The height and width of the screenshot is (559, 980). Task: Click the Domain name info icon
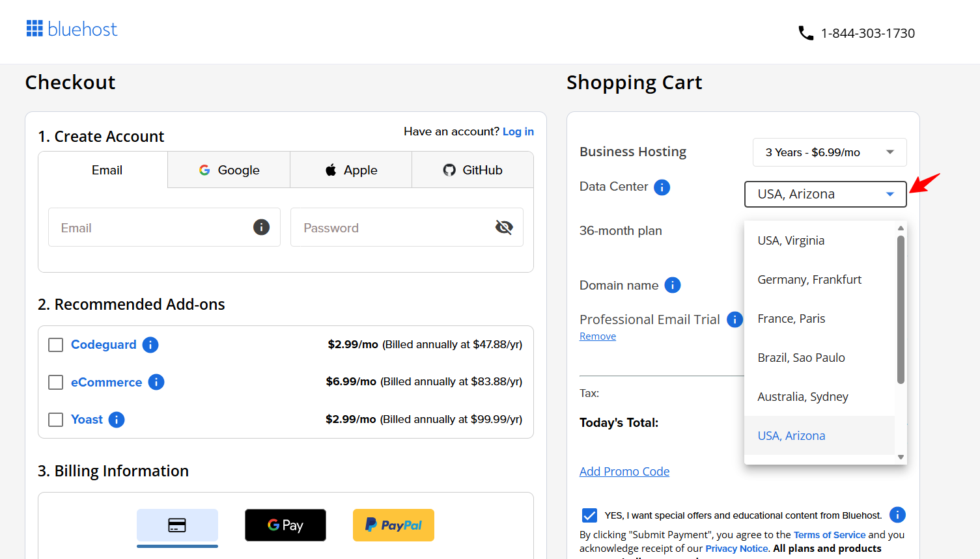pos(673,285)
